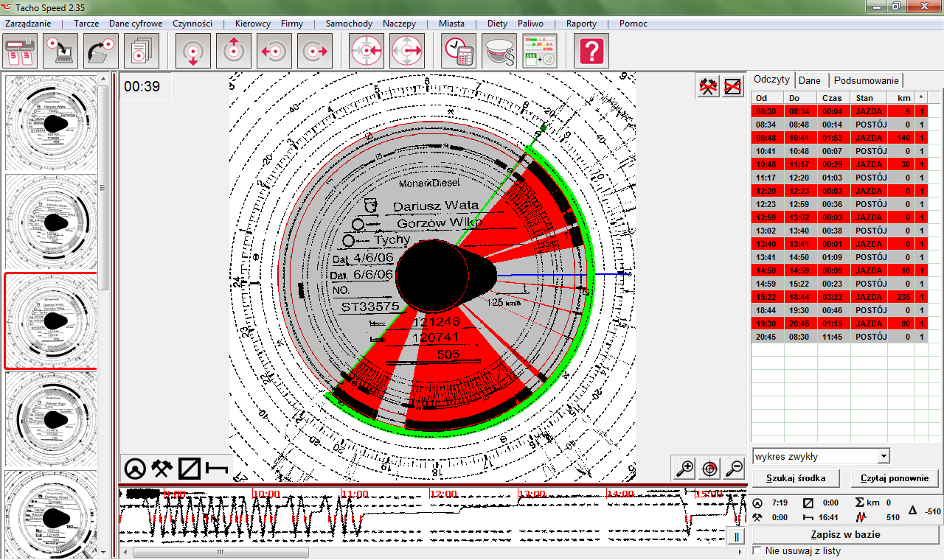Image resolution: width=944 pixels, height=560 pixels.
Task: Select the driving steering wheel activity icon
Action: [134, 468]
